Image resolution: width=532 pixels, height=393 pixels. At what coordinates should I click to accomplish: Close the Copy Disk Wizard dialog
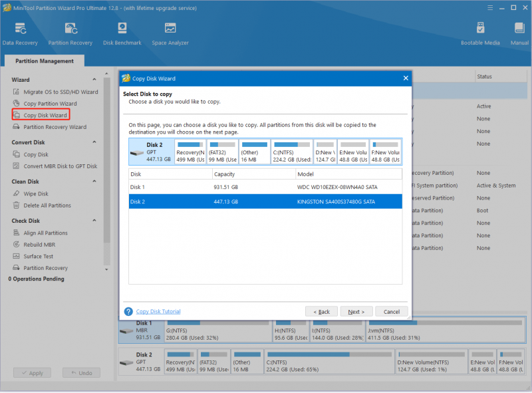[406, 78]
